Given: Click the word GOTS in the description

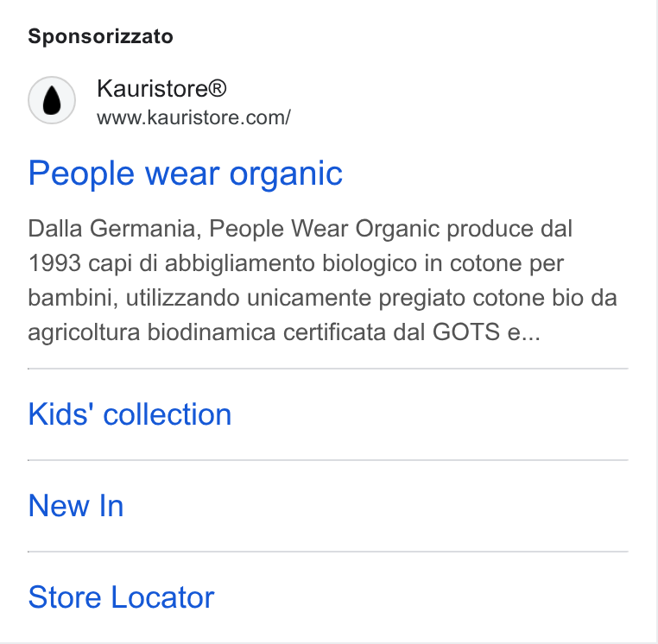Looking at the screenshot, I should pyautogui.click(x=465, y=331).
